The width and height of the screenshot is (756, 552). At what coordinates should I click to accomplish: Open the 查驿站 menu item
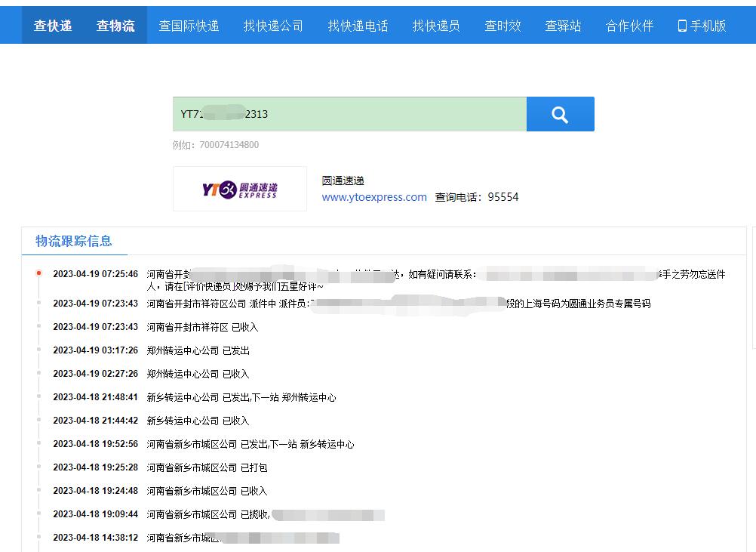click(x=563, y=25)
